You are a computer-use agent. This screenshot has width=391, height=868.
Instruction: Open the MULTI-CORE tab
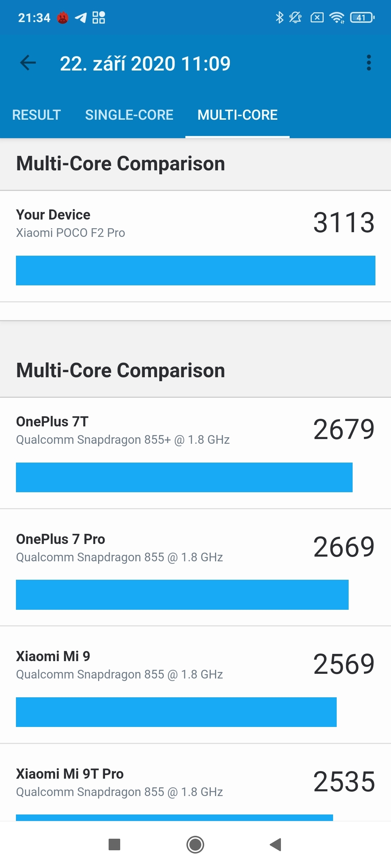coord(237,115)
